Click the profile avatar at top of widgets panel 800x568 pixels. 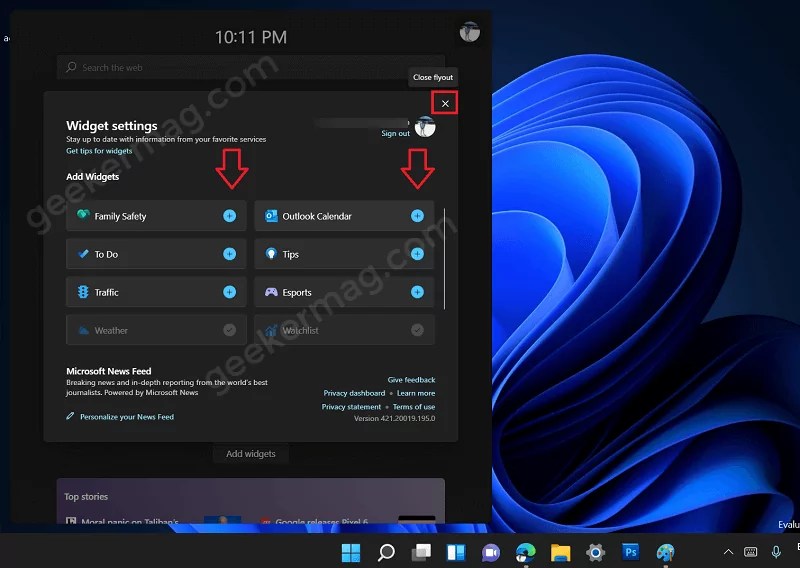[x=469, y=32]
